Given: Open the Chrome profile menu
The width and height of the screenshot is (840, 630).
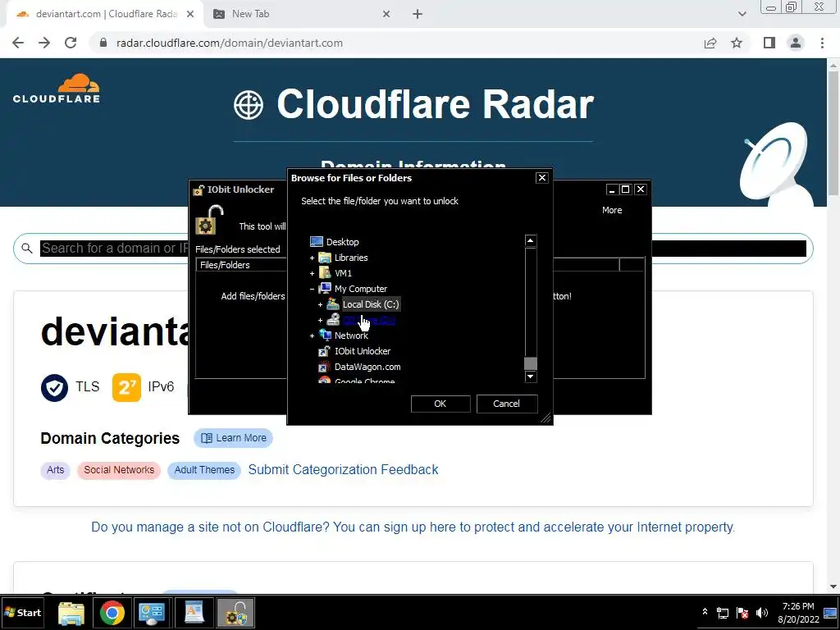Looking at the screenshot, I should 796,43.
